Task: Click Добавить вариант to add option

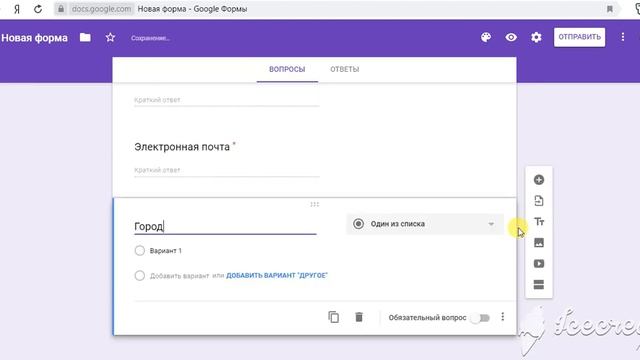Action: [x=179, y=276]
